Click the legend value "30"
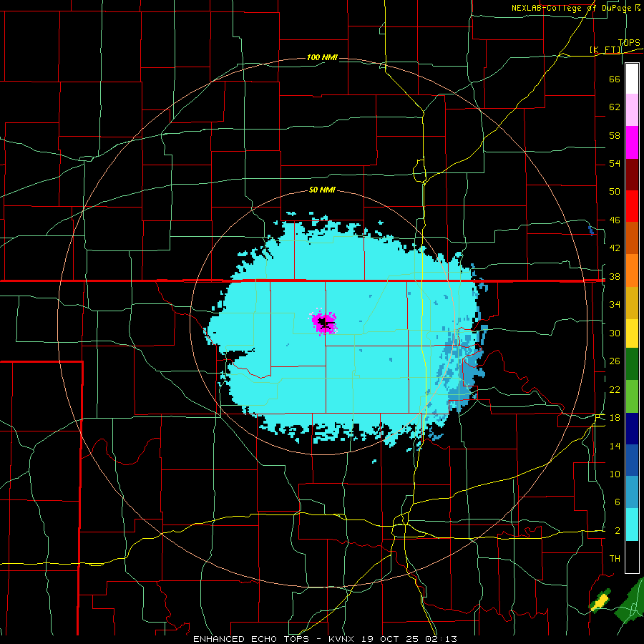Image resolution: width=644 pixels, height=644 pixels. (615, 333)
